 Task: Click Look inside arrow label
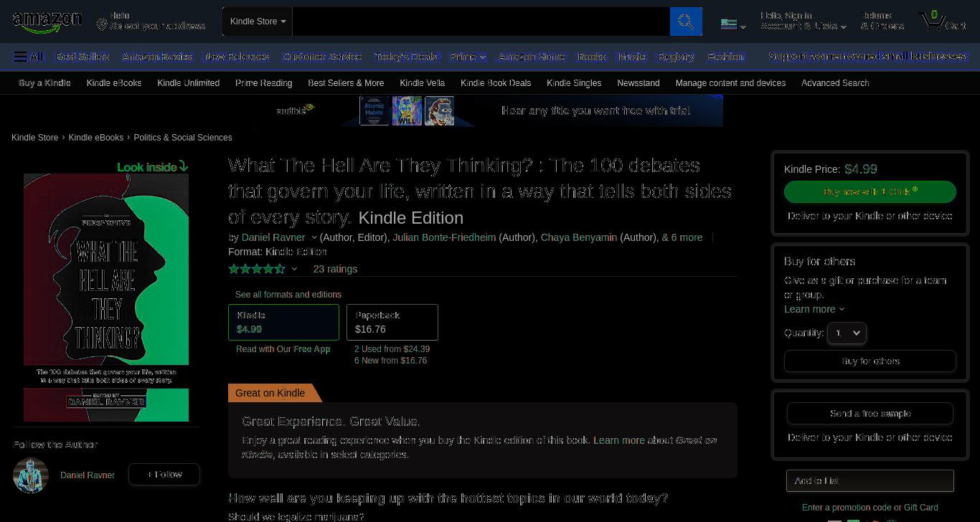click(153, 166)
